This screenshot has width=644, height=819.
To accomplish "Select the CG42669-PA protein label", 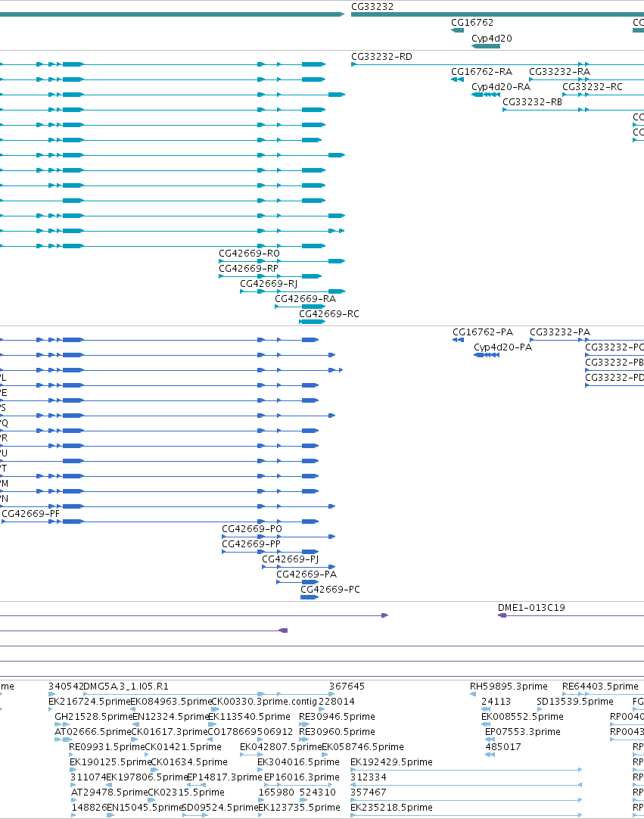I will click(306, 575).
